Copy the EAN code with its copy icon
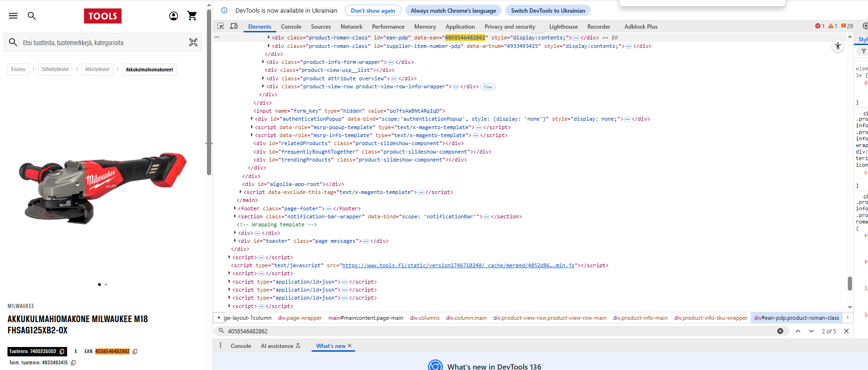The width and height of the screenshot is (868, 370). [135, 351]
